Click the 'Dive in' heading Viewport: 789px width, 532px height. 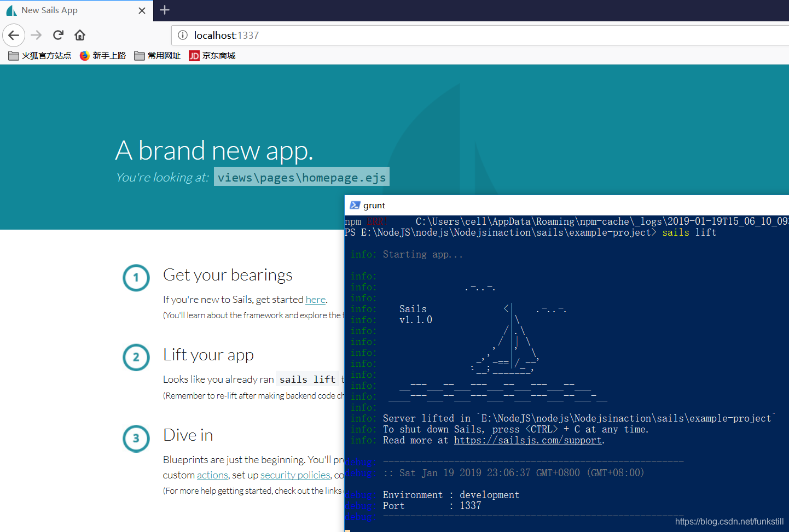tap(188, 435)
